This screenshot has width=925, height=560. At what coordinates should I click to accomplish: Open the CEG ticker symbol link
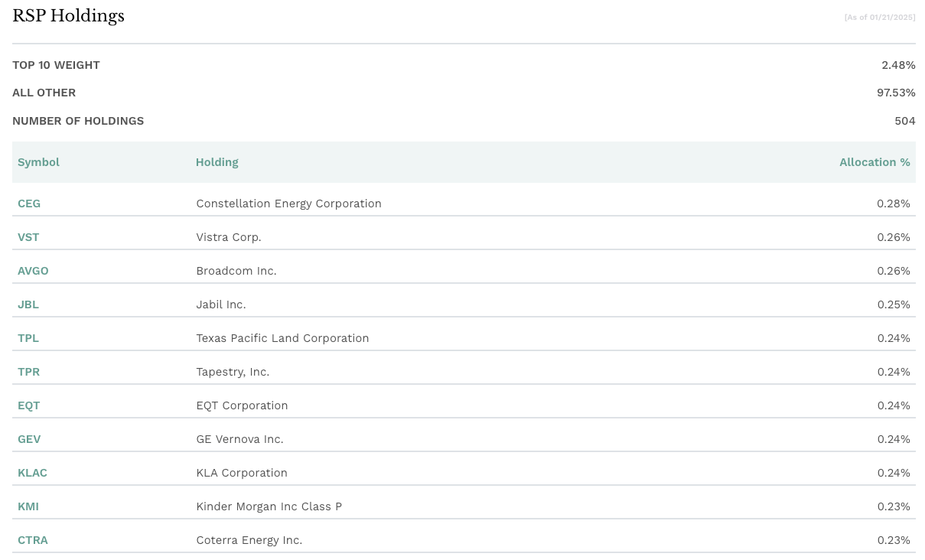(29, 203)
